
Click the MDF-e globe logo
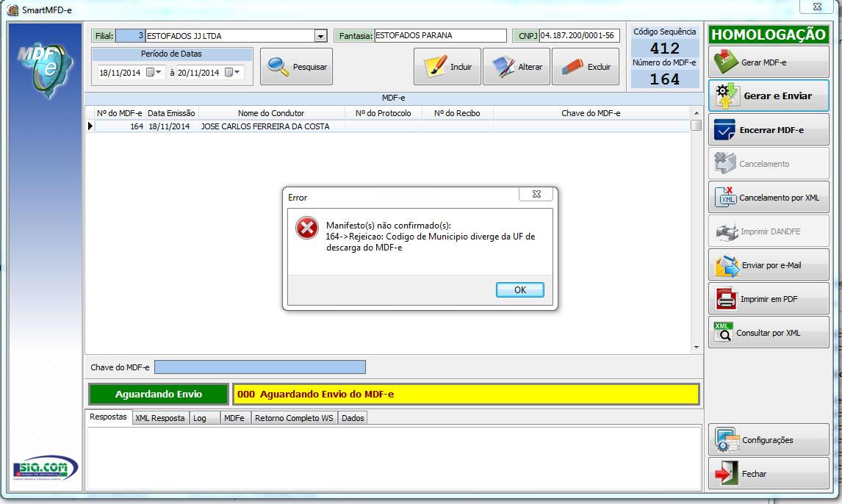pyautogui.click(x=45, y=69)
